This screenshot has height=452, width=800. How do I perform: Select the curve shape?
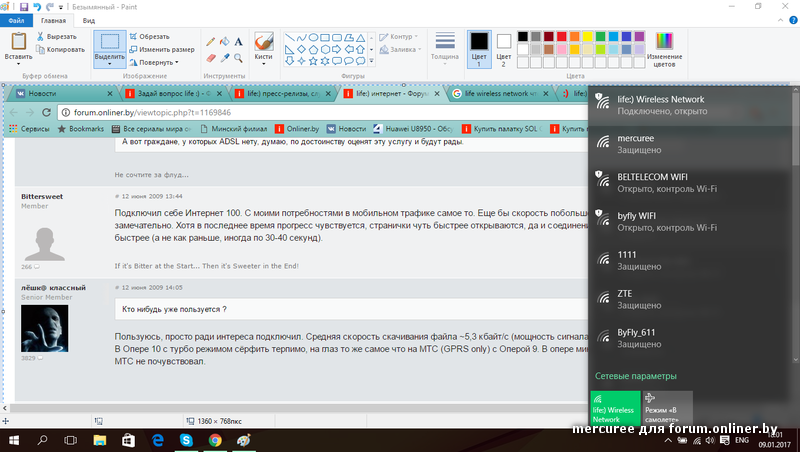tap(302, 38)
